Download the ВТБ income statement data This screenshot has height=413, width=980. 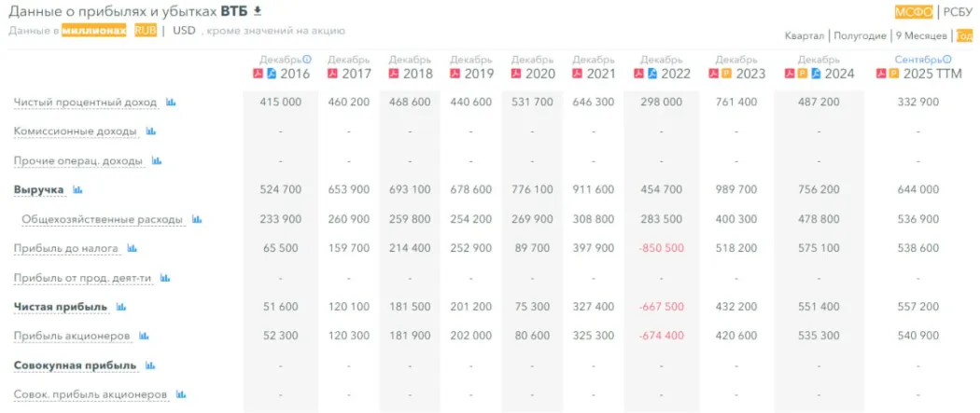[259, 11]
